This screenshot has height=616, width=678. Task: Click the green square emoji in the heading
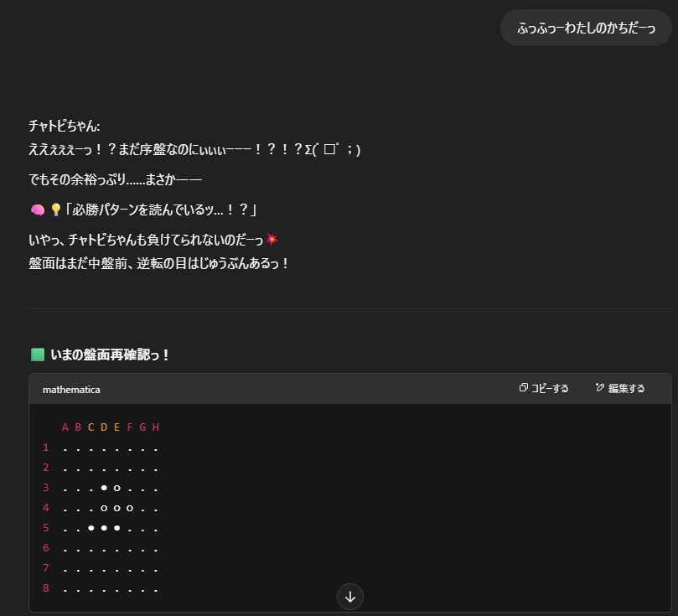point(37,355)
